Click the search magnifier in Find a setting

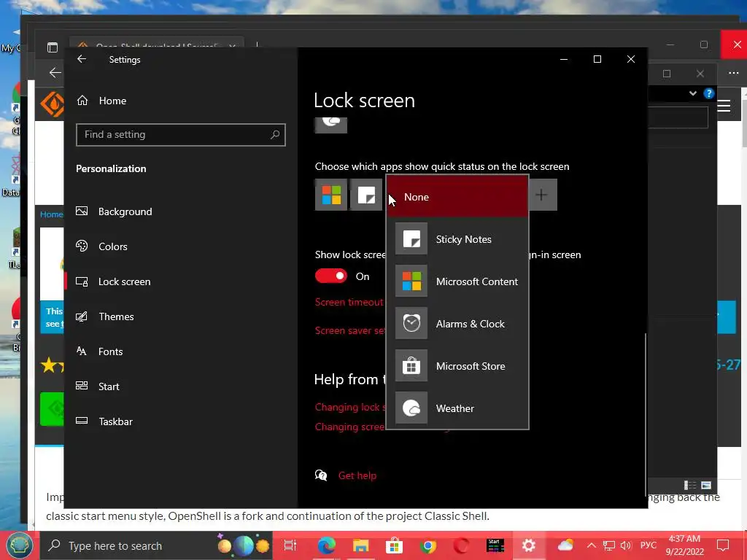pos(275,135)
